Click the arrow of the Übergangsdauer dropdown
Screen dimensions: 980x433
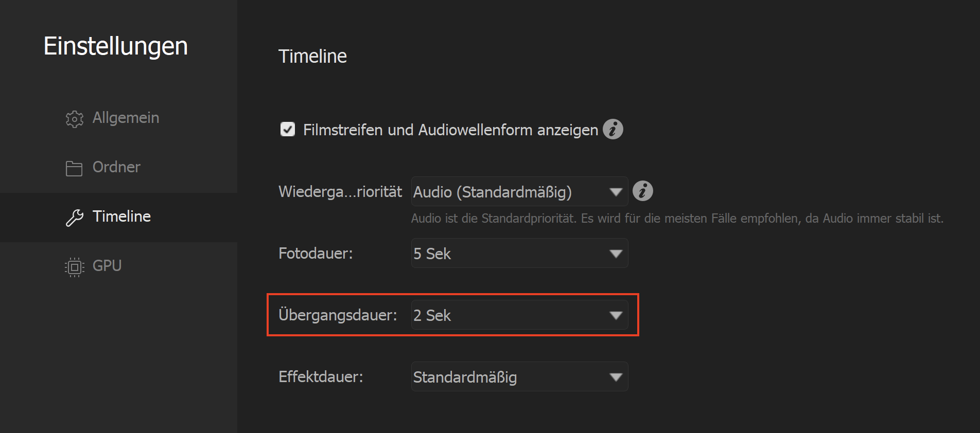616,315
